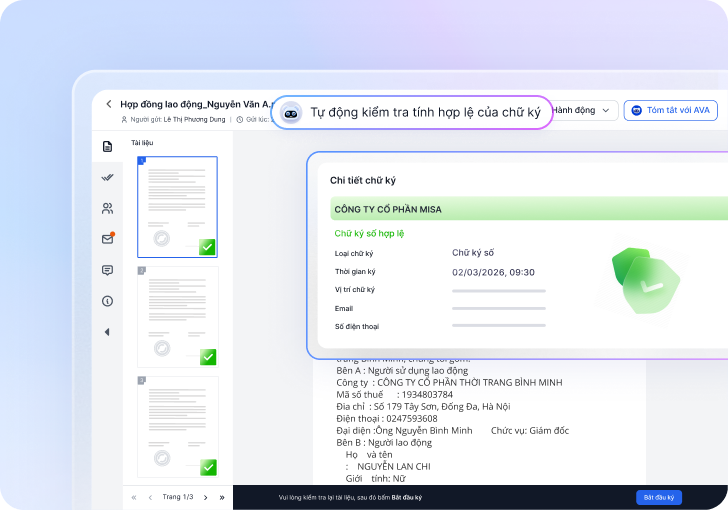Viewport: 728px width, 510px height.
Task: Open the participants people icon in sidebar
Action: coord(107,208)
